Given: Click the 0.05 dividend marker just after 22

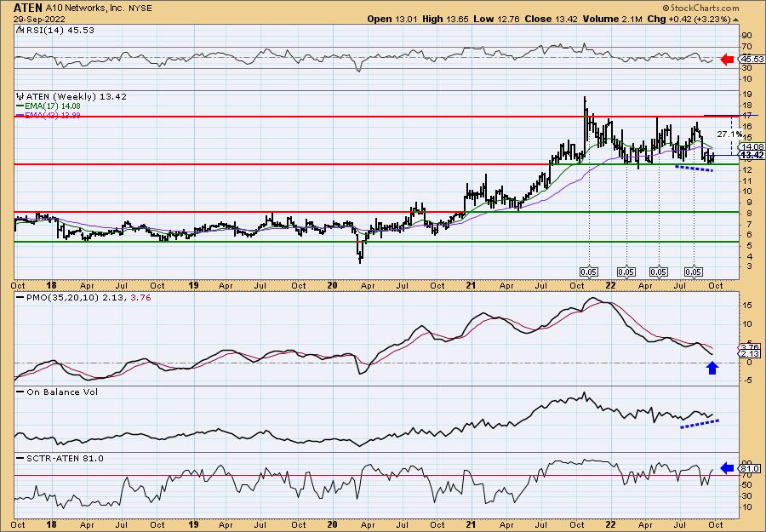Looking at the screenshot, I should (x=626, y=272).
